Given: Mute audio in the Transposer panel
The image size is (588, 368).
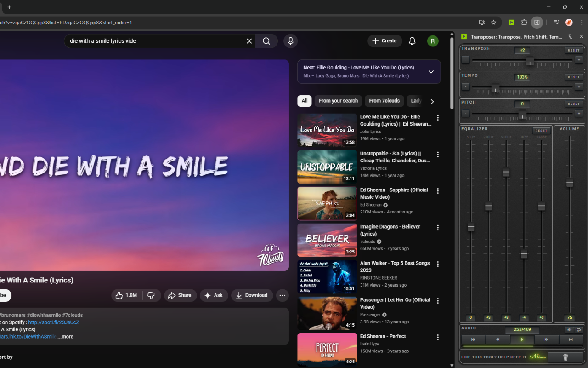Looking at the screenshot, I should tap(570, 329).
